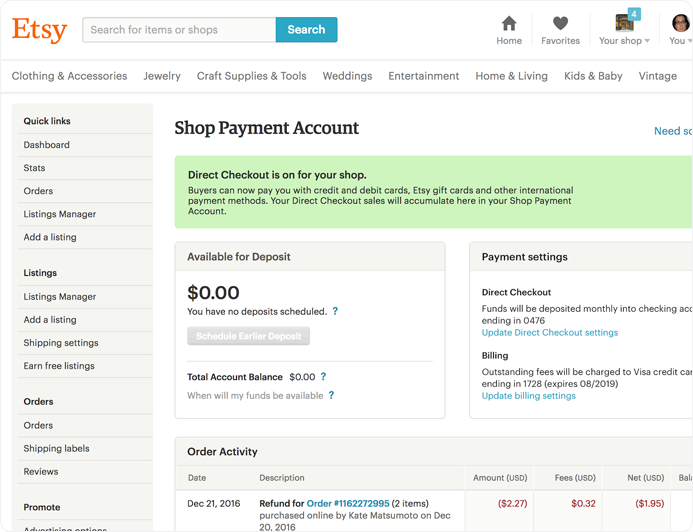This screenshot has width=693, height=532.
Task: Click help icon next to no deposits scheduled
Action: pos(335,311)
